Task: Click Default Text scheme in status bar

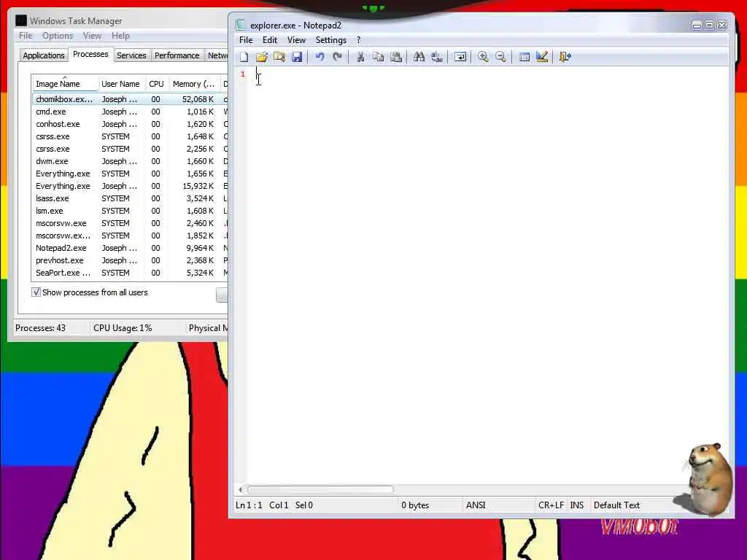Action: 616,505
